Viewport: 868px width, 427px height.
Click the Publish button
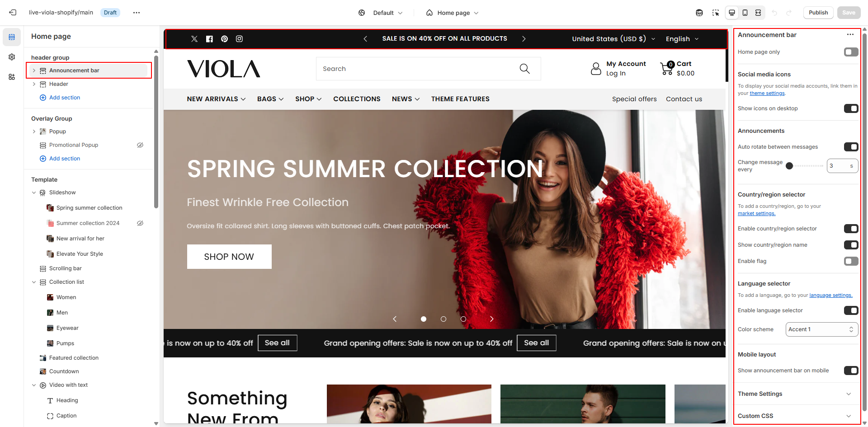click(x=818, y=13)
